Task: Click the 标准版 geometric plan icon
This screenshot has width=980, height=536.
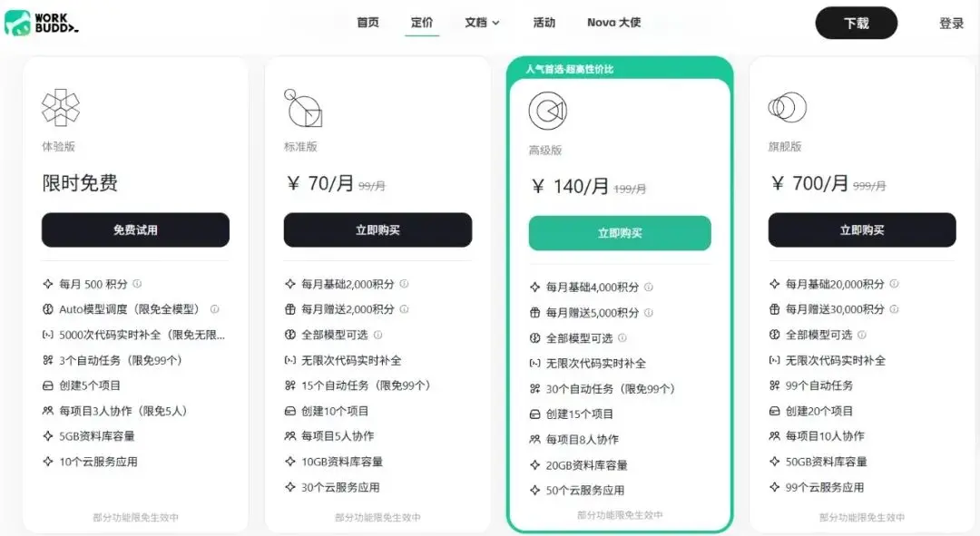Action: (303, 108)
